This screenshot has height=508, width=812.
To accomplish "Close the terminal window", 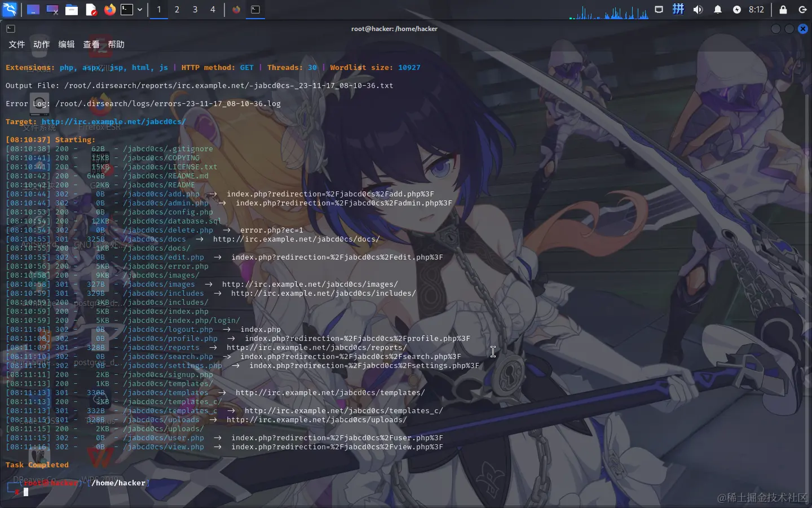I will point(803,29).
